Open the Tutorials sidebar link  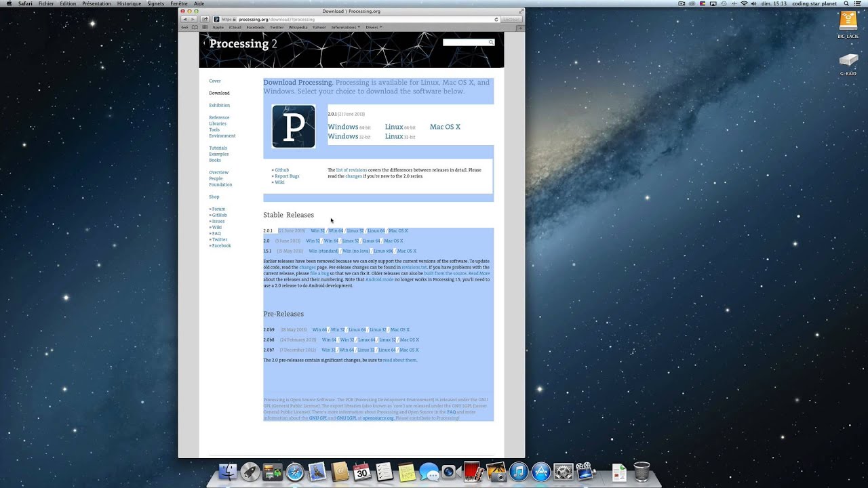[x=218, y=148]
